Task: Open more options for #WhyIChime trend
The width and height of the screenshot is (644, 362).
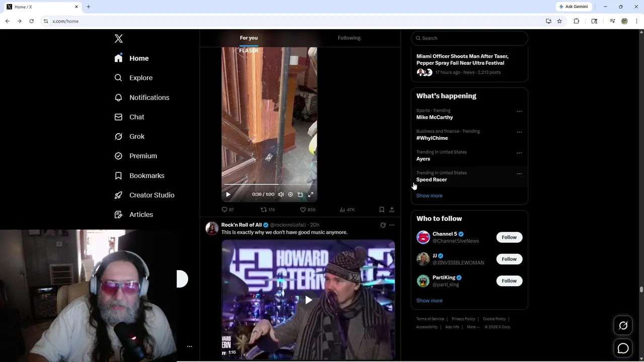Action: [x=519, y=132]
